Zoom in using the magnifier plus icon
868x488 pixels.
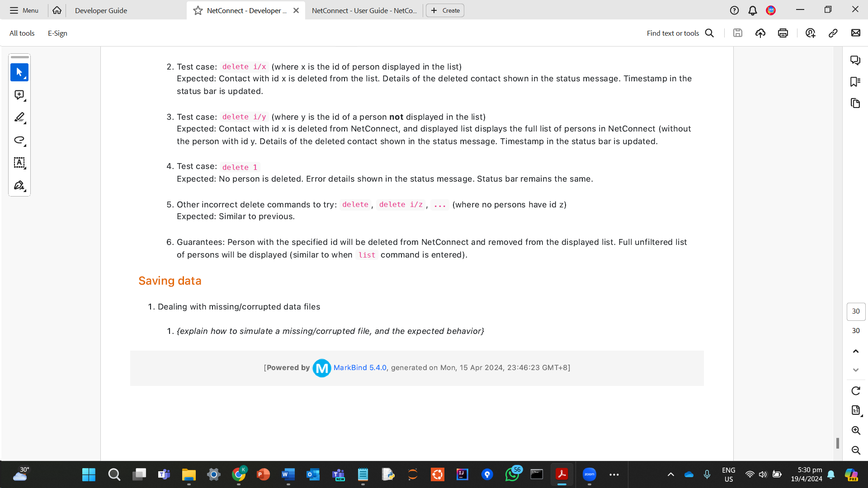pyautogui.click(x=855, y=430)
